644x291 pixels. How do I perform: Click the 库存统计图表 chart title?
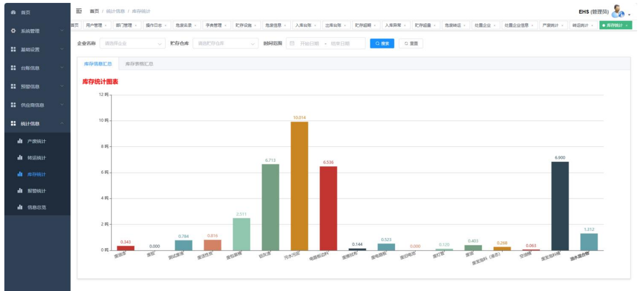[100, 82]
